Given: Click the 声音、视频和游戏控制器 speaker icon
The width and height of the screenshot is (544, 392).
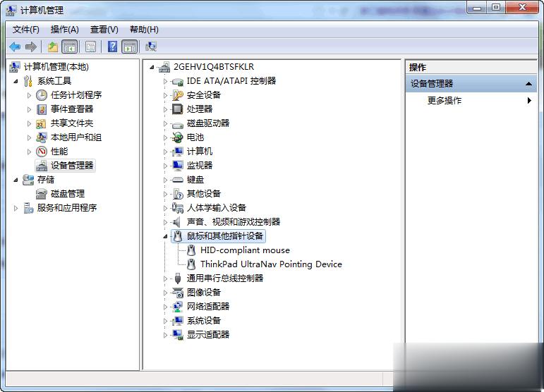Looking at the screenshot, I should (177, 222).
